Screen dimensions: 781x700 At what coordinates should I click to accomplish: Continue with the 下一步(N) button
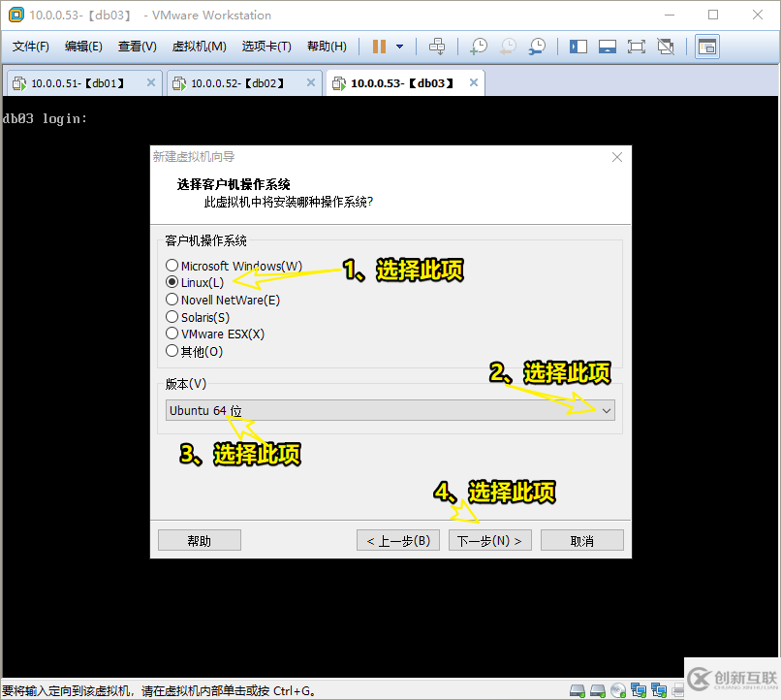(490, 541)
